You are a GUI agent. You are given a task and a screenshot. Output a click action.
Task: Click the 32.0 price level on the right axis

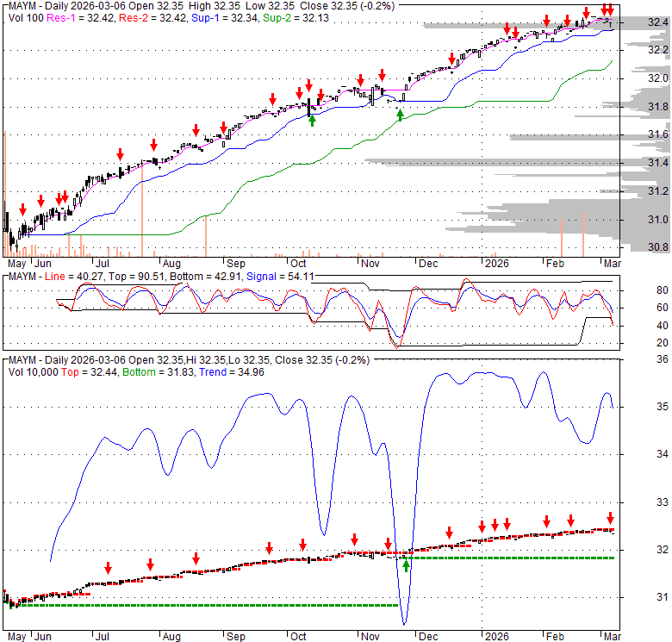(x=658, y=78)
